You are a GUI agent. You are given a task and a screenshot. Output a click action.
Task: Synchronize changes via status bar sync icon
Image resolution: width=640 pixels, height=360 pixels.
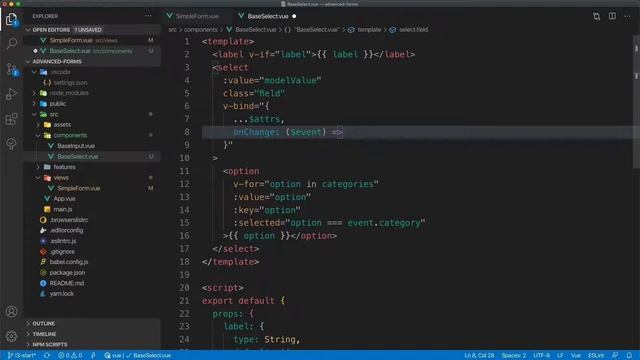click(x=47, y=356)
